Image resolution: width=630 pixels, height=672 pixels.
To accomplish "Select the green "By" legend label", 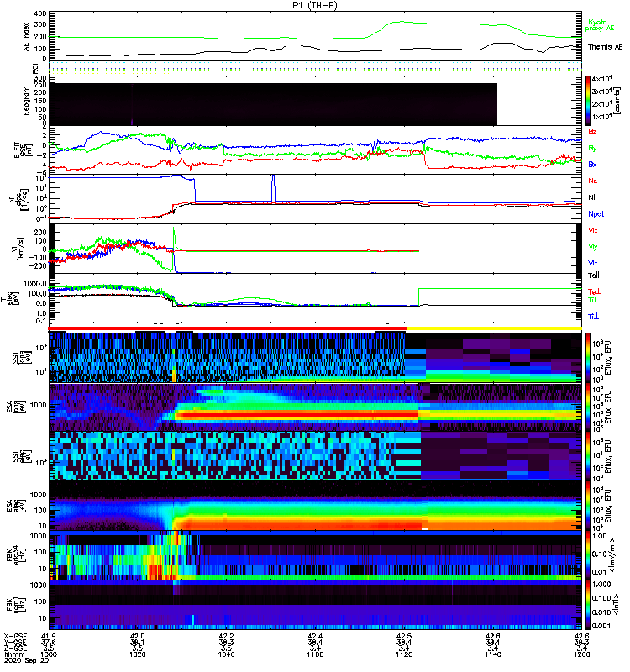I will click(592, 148).
